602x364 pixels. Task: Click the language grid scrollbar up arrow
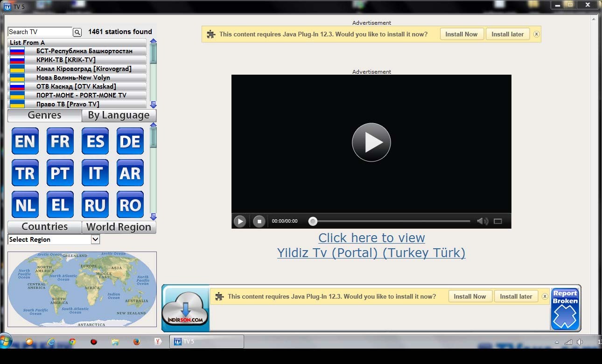pyautogui.click(x=153, y=126)
